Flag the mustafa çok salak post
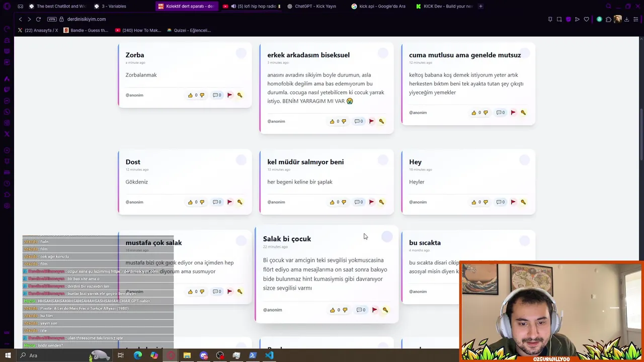The width and height of the screenshot is (644, 362). [229, 292]
